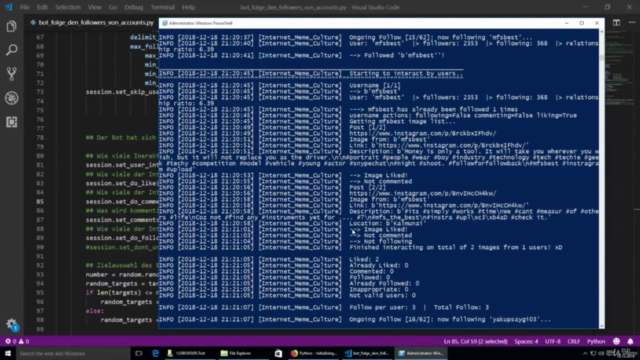The height and width of the screenshot is (360, 640).
Task: Open the Extensions view icon
Action: click(11, 122)
